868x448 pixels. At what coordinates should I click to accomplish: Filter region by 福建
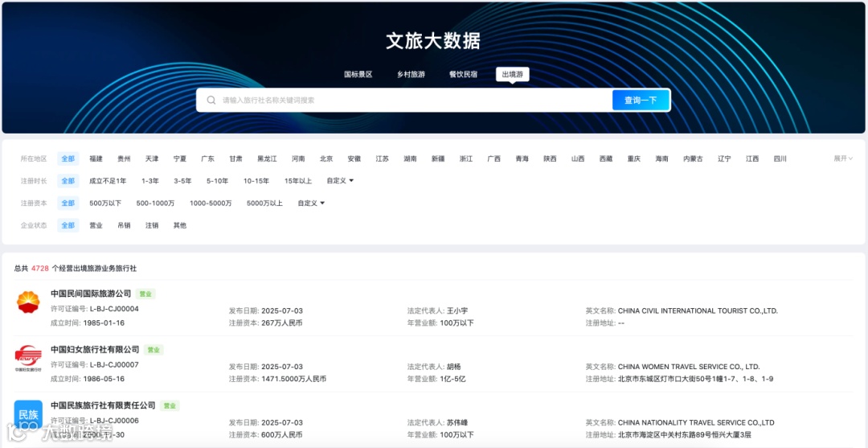pyautogui.click(x=96, y=158)
